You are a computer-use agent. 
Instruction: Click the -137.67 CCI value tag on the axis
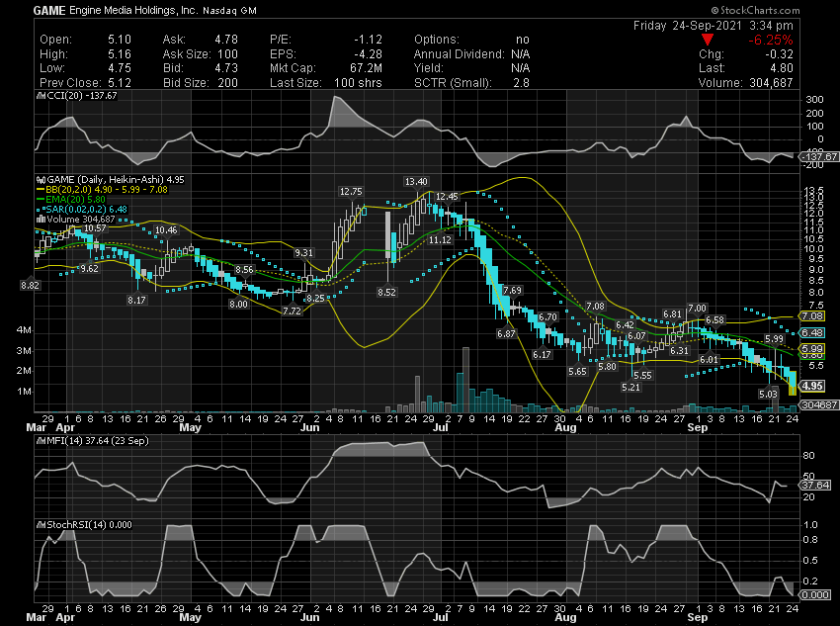pyautogui.click(x=818, y=156)
